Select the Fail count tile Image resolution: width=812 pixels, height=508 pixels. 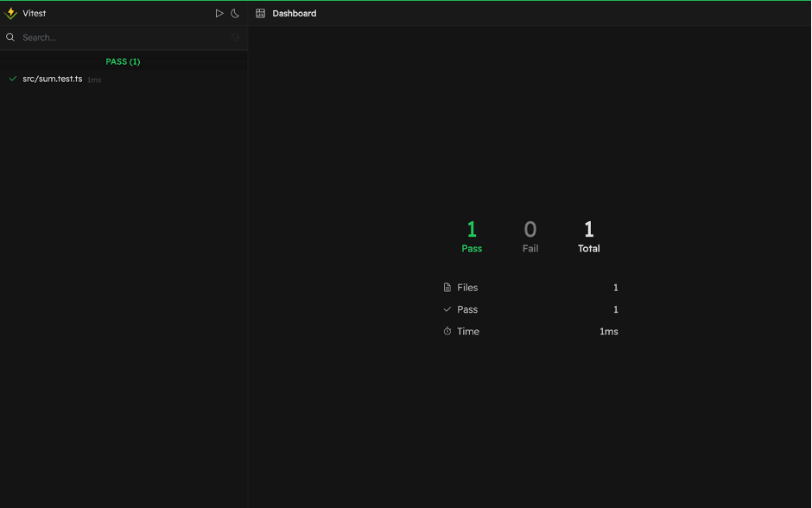(530, 236)
